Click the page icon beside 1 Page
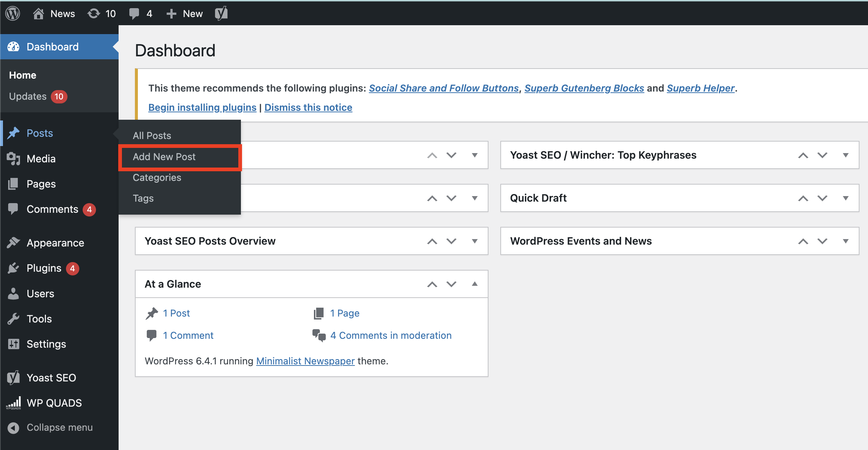 point(319,314)
